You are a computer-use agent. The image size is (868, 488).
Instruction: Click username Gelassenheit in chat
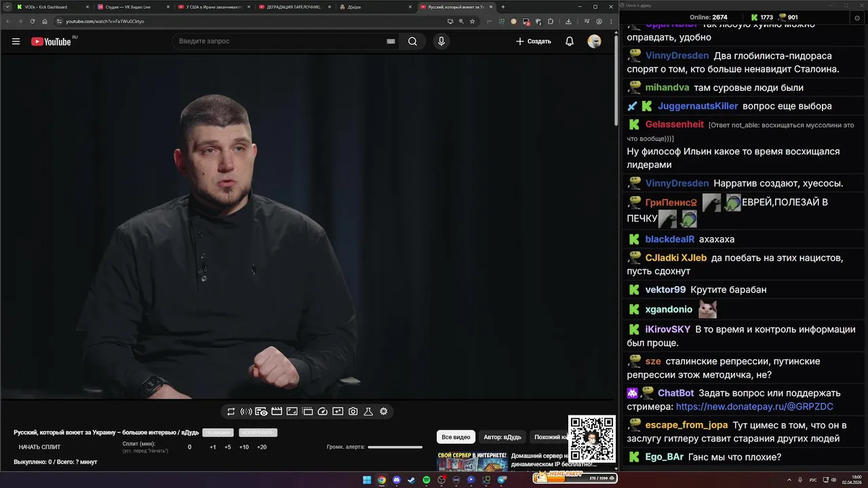675,125
